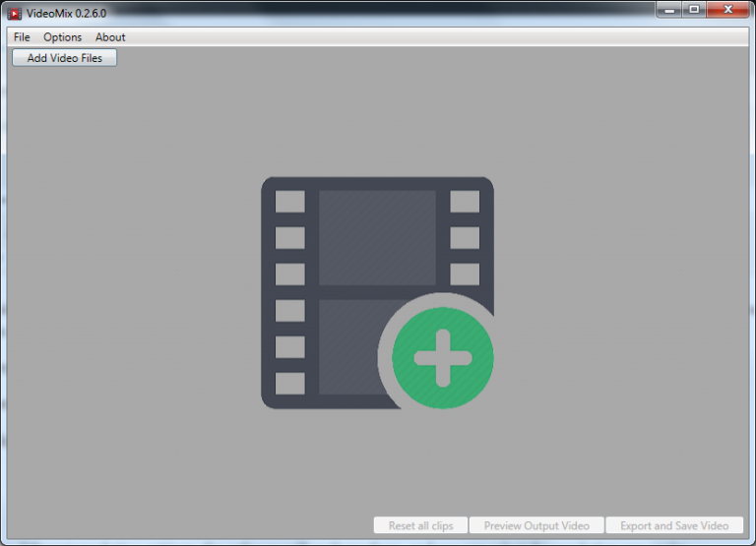Click Export and Save Video button
Screen dimensions: 756x546
[x=674, y=525]
